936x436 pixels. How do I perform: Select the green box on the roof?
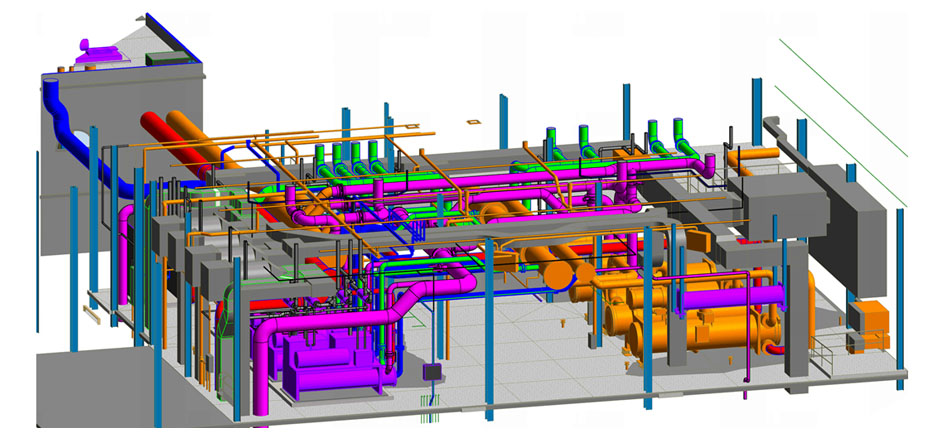pyautogui.click(x=160, y=59)
